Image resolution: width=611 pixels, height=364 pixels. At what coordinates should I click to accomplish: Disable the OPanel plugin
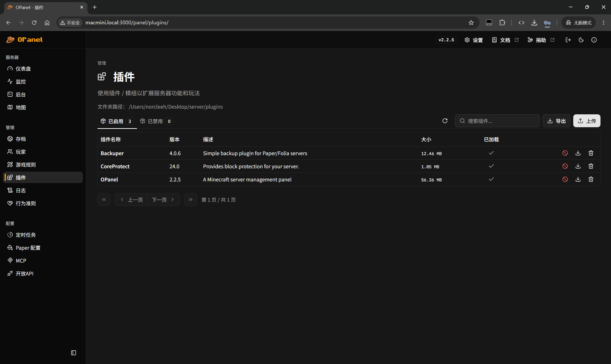pyautogui.click(x=565, y=179)
